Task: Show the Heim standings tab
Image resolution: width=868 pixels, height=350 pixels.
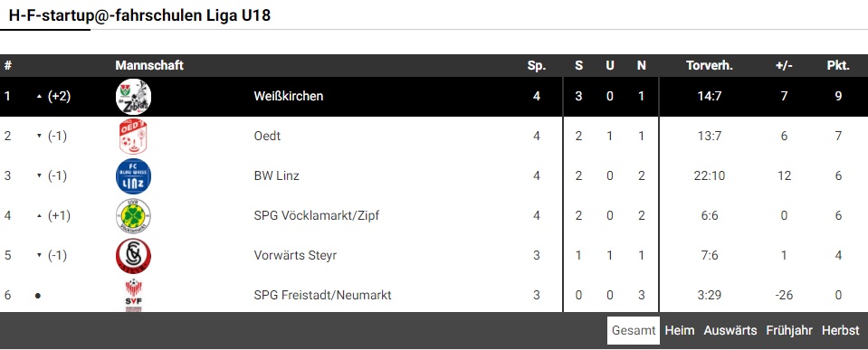Action: (679, 331)
